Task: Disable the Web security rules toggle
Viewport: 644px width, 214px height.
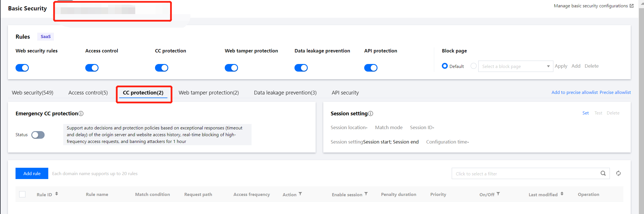Action: (22, 68)
